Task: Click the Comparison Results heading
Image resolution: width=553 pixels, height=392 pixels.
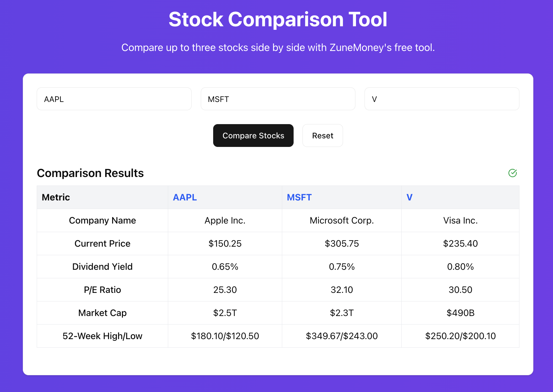Action: [x=90, y=173]
